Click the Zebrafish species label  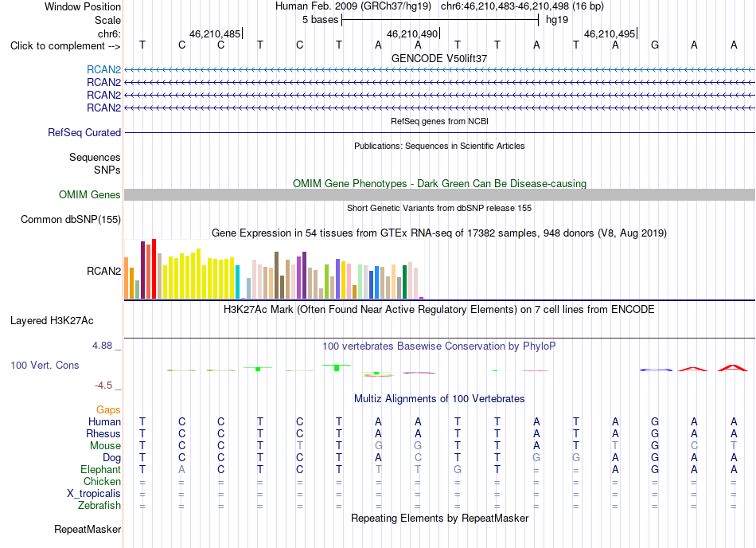(99, 506)
